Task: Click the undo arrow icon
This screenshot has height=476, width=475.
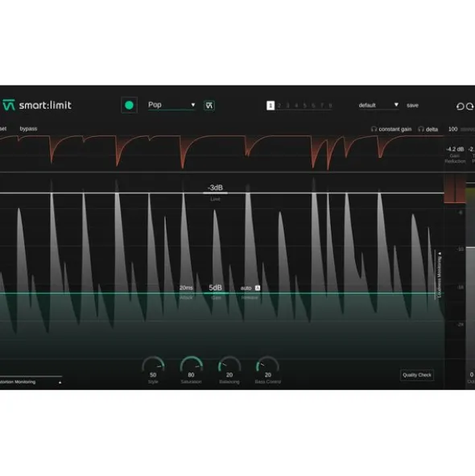Action: coord(461,106)
